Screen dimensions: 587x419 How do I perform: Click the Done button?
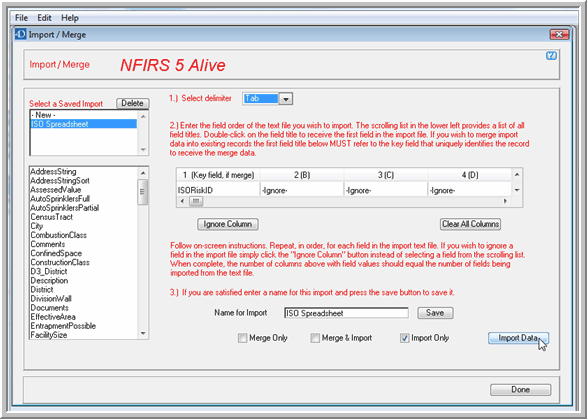pyautogui.click(x=520, y=390)
